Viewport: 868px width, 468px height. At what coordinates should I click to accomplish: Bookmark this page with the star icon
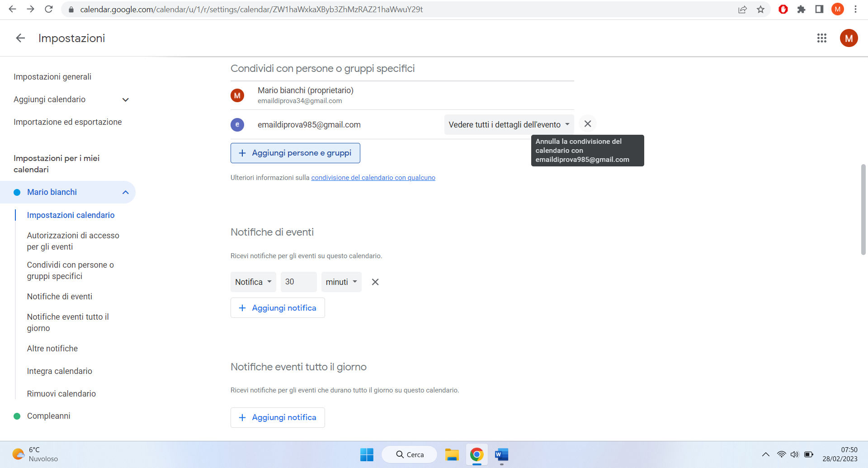click(x=761, y=9)
